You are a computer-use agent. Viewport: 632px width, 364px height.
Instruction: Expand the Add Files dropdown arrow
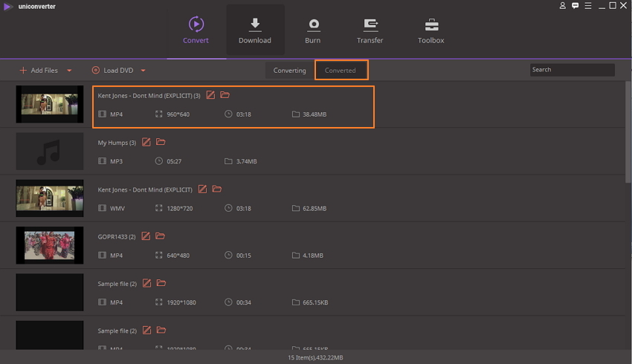pyautogui.click(x=69, y=71)
